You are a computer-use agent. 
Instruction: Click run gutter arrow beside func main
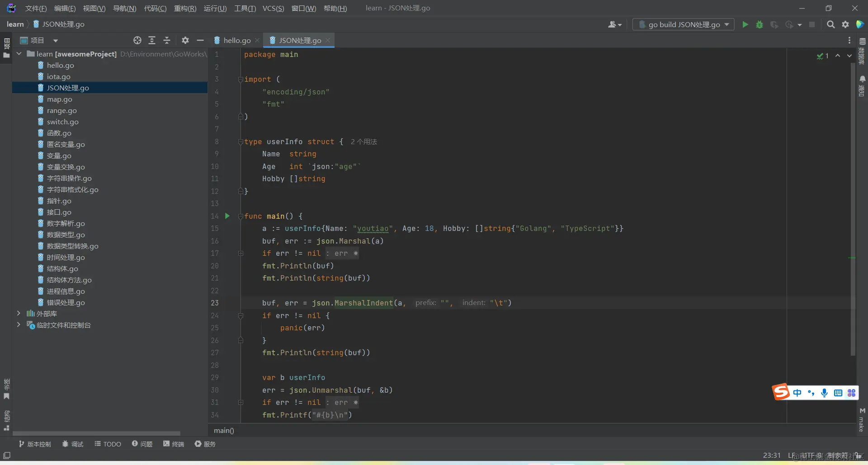pos(227,216)
